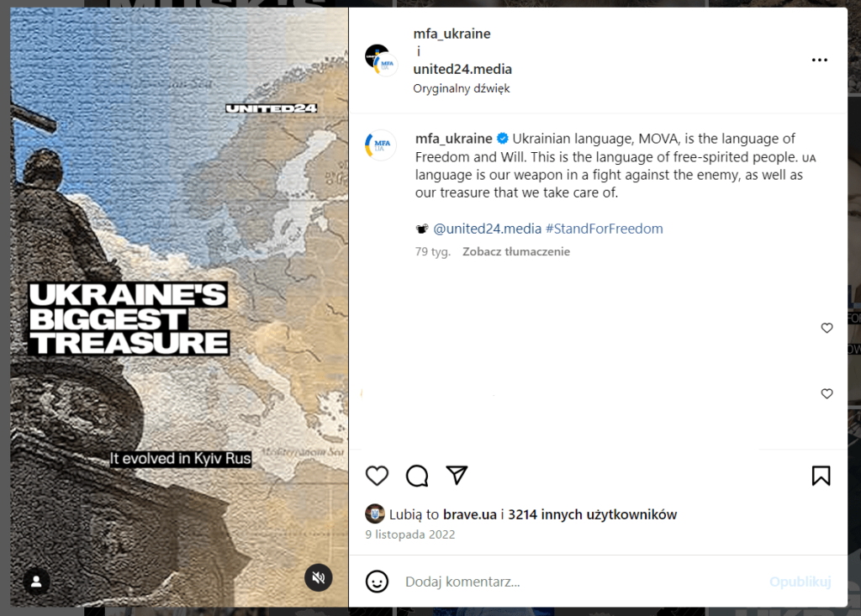Focus the Dodaj komentarz input field
This screenshot has width=861, height=616.
pos(582,582)
